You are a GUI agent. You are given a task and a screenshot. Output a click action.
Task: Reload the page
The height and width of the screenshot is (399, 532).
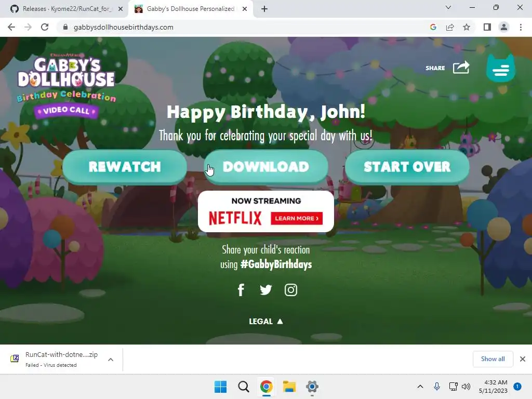tap(45, 27)
